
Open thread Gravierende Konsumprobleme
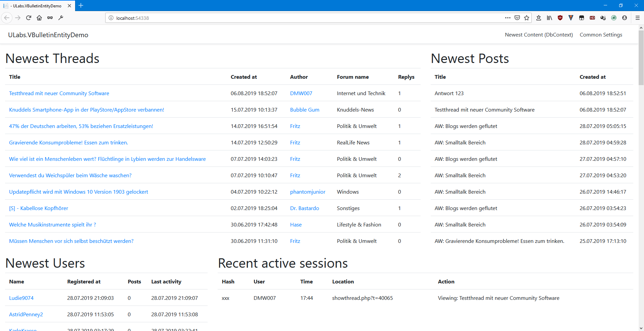pos(68,143)
